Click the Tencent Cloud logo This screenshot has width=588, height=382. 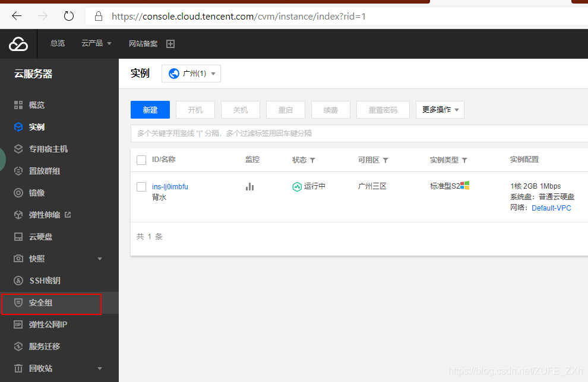(18, 44)
